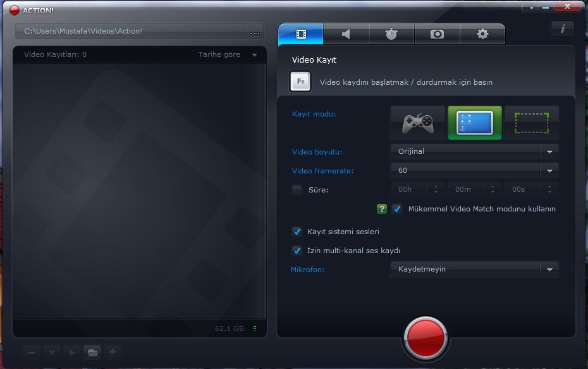Viewport: 588px width, 369px height.
Task: Click the seconds '00s' spinner field
Action: [x=531, y=190]
